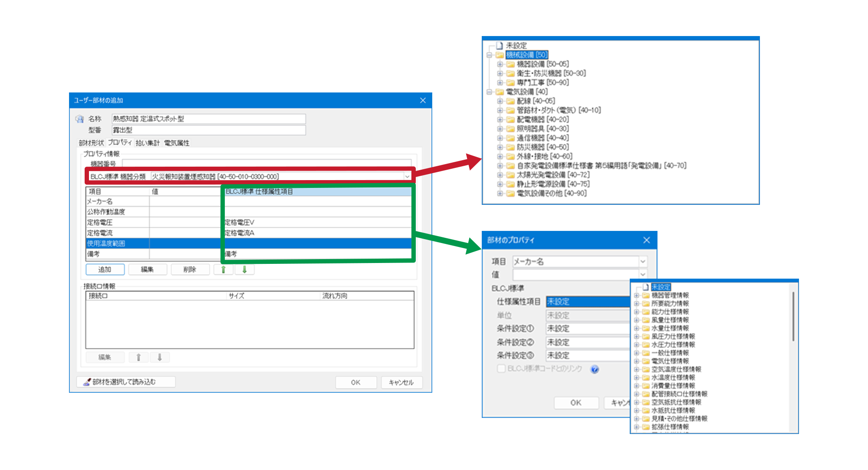Click the green down arrow below the property list

[244, 269]
